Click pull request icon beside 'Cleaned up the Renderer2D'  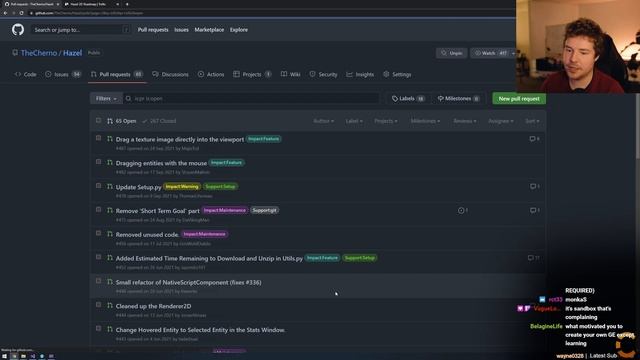point(110,306)
